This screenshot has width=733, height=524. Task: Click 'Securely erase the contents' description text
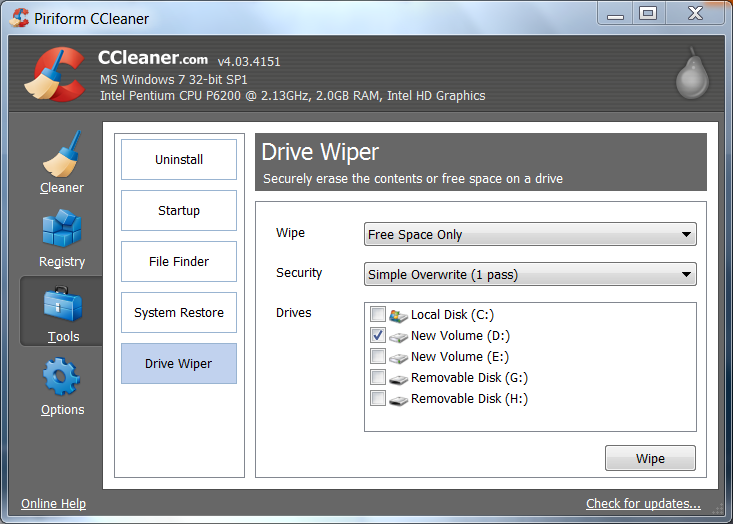click(x=413, y=179)
